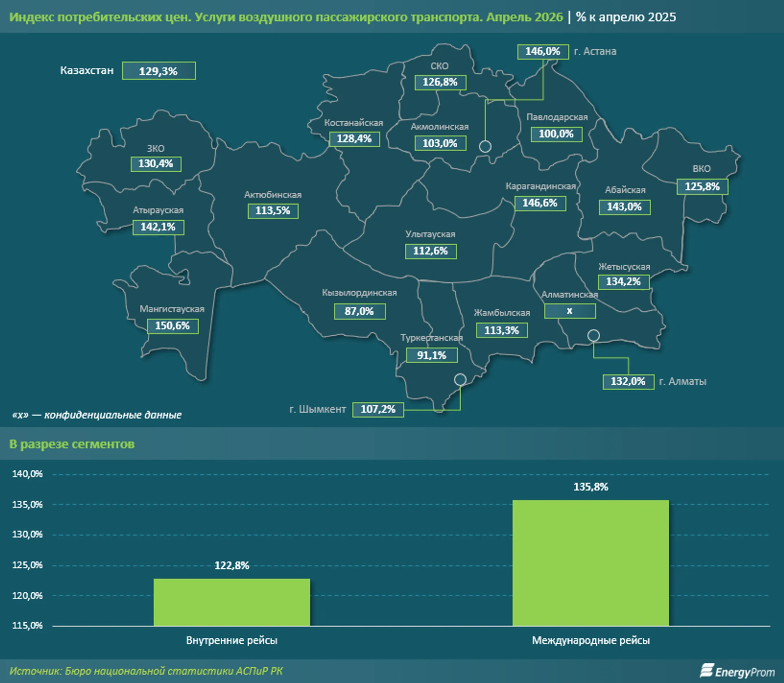Click the Shymkent city circle marker
Image resolution: width=784 pixels, height=683 pixels.
(460, 380)
